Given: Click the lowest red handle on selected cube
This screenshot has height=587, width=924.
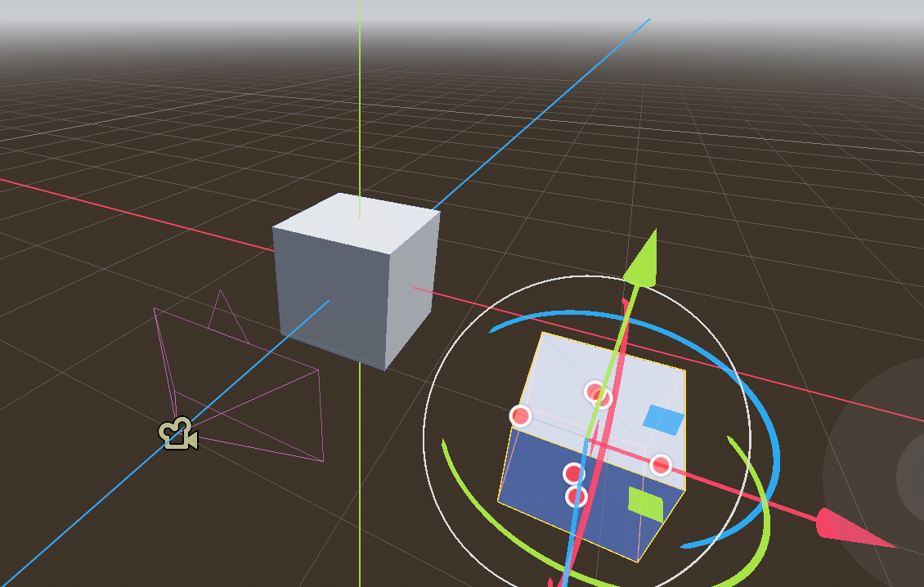Looking at the screenshot, I should [x=576, y=496].
